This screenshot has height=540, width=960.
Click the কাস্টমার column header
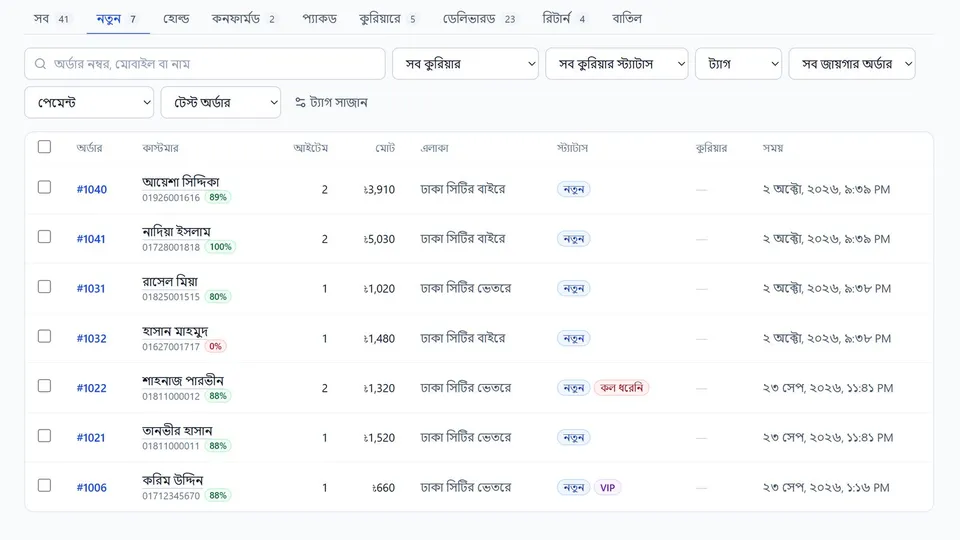[x=160, y=148]
